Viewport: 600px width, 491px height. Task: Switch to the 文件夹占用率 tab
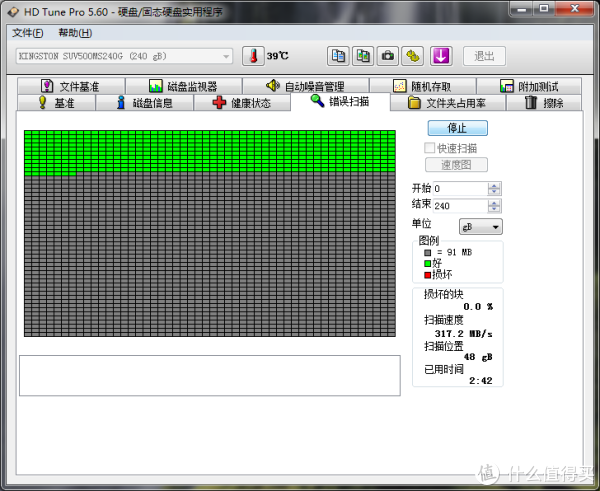tap(448, 103)
